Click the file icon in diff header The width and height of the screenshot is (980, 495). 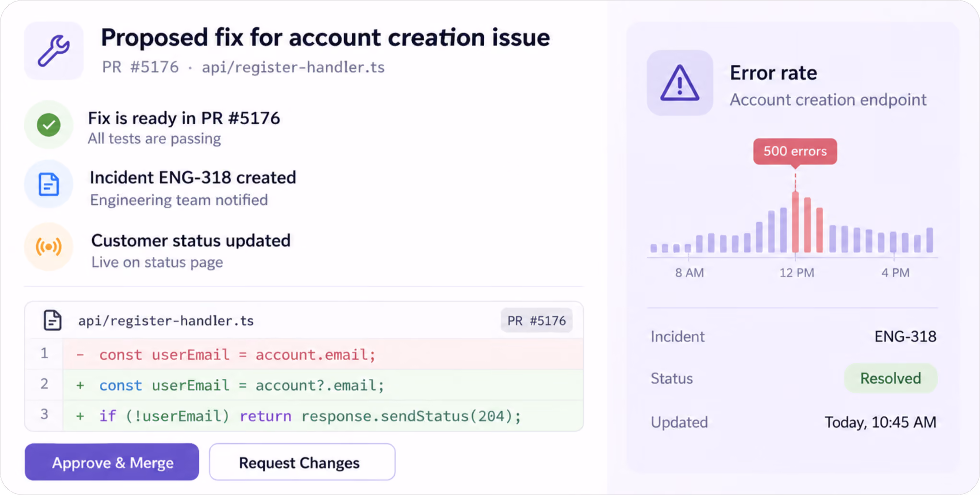pyautogui.click(x=52, y=320)
